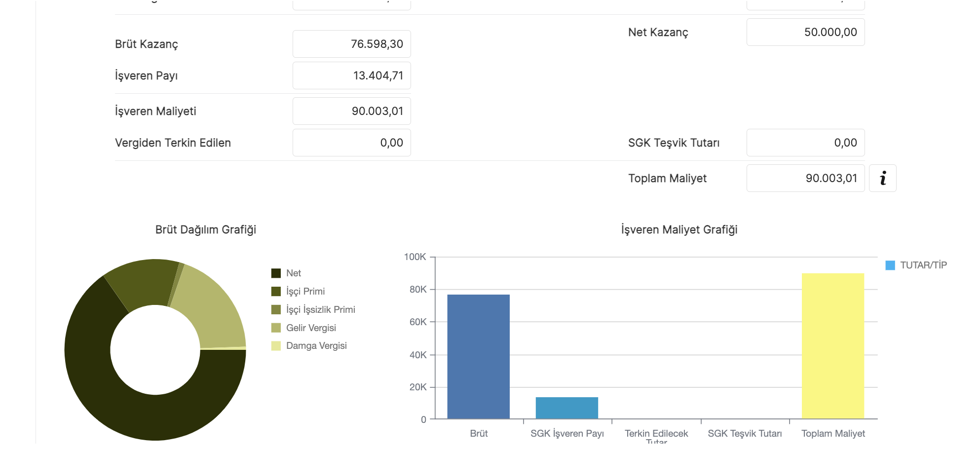Screen dimensions: 980x451
Task: Click the Toplam Maliyet x-axis label
Action: [833, 433]
